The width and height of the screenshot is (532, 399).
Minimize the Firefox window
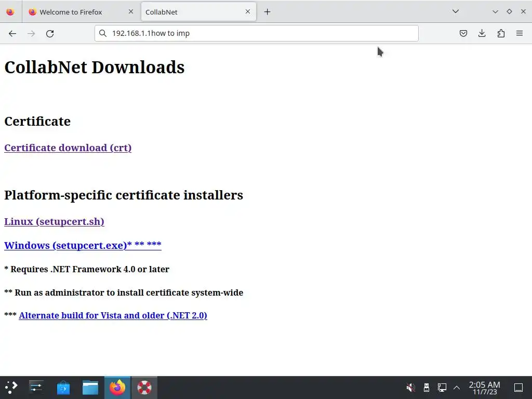(495, 11)
